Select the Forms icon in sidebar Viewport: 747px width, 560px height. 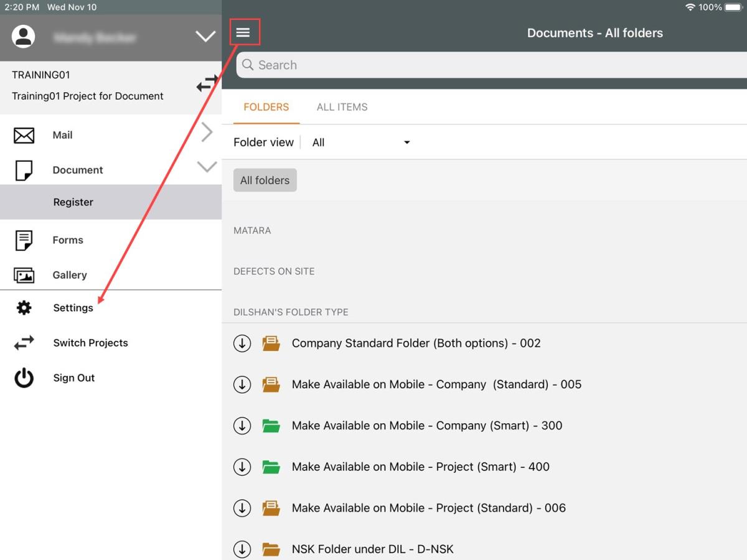(x=24, y=240)
